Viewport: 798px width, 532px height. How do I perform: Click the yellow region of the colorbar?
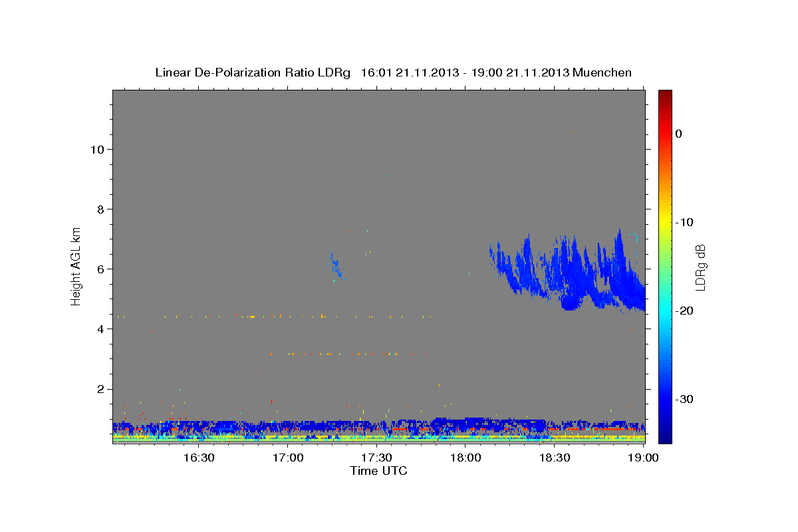pos(665,219)
